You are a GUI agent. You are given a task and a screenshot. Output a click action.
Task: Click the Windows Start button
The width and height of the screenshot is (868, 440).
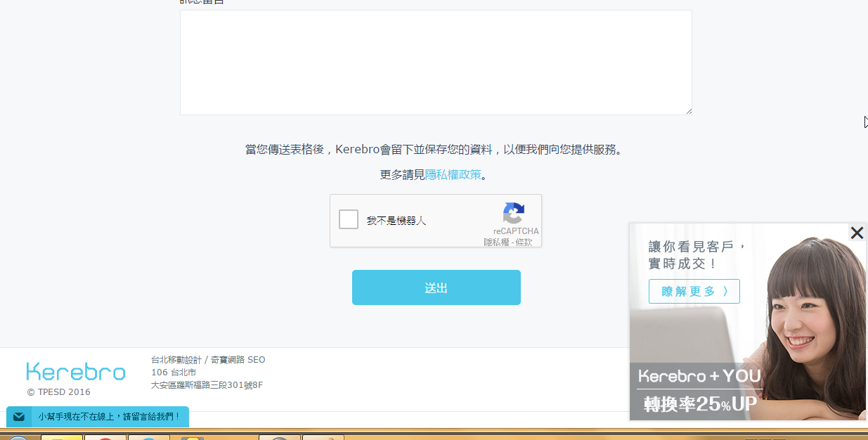(18, 437)
